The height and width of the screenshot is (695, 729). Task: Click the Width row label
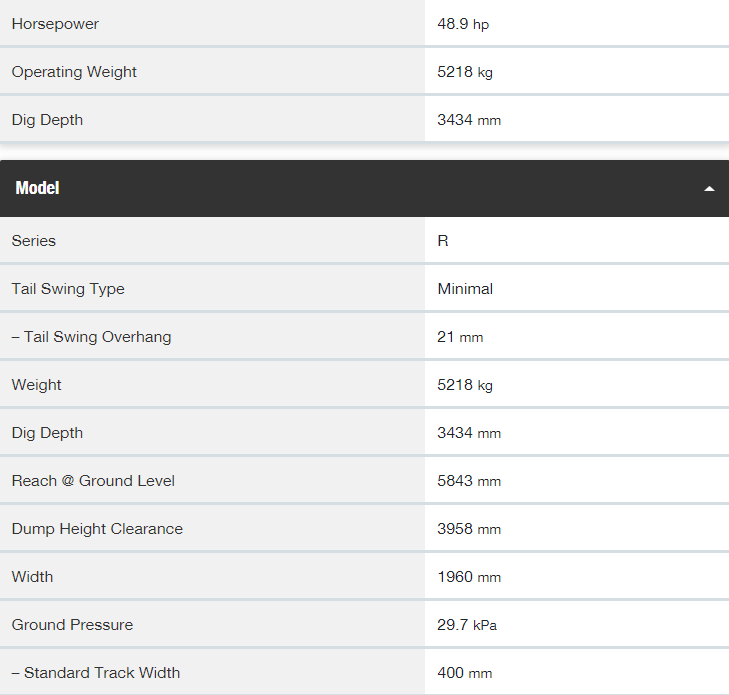32,576
